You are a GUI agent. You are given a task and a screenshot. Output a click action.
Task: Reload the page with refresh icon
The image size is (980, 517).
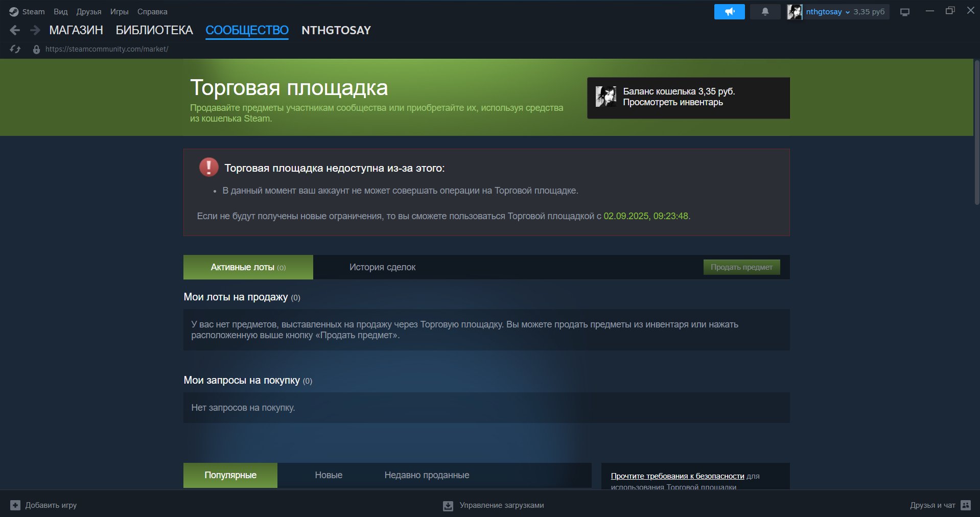click(x=15, y=49)
